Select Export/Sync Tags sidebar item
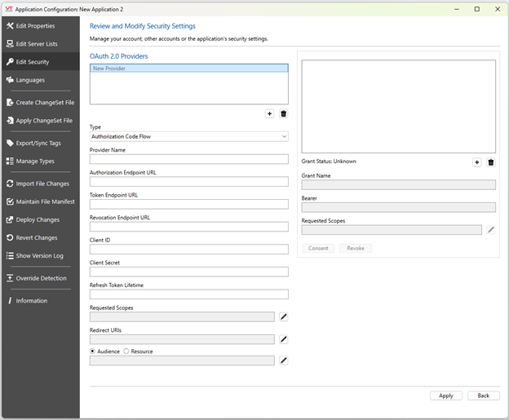The width and height of the screenshot is (509, 420). (x=38, y=144)
